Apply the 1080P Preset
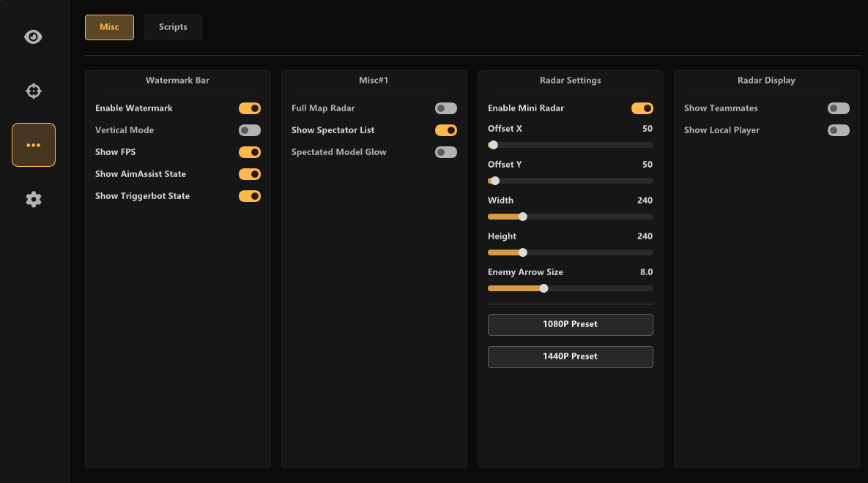Screen dimensions: 868x483 [x=570, y=325]
